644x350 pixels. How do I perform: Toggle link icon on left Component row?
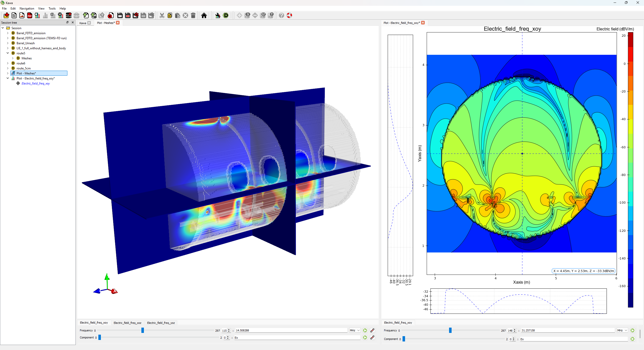(x=372, y=337)
